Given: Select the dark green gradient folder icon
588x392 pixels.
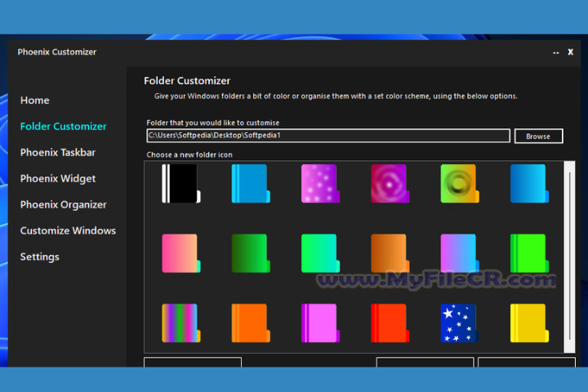Looking at the screenshot, I should [251, 253].
